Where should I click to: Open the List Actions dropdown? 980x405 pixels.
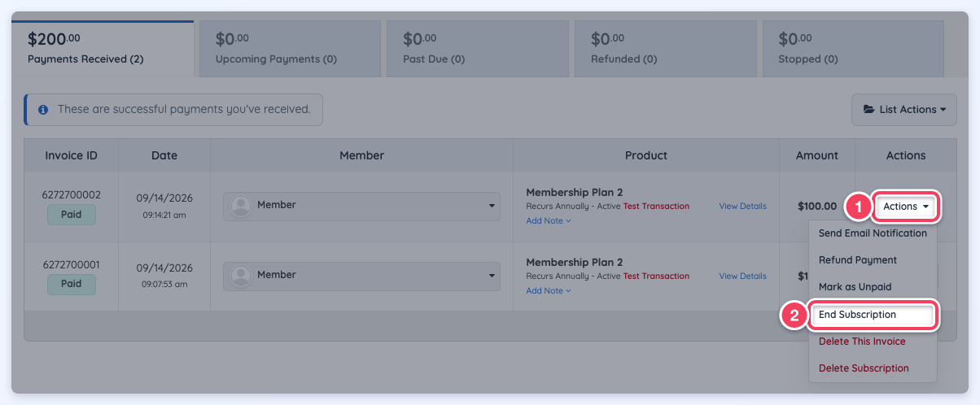(x=903, y=109)
